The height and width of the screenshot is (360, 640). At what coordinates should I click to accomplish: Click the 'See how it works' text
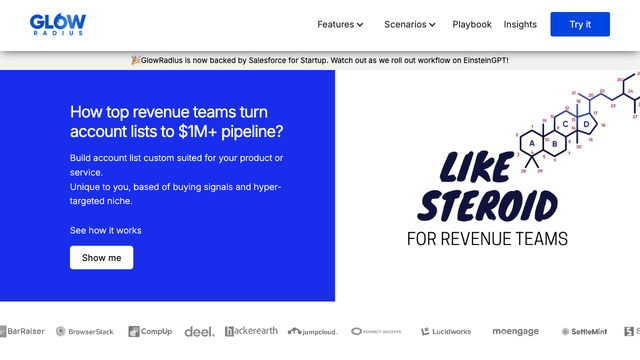pyautogui.click(x=105, y=231)
